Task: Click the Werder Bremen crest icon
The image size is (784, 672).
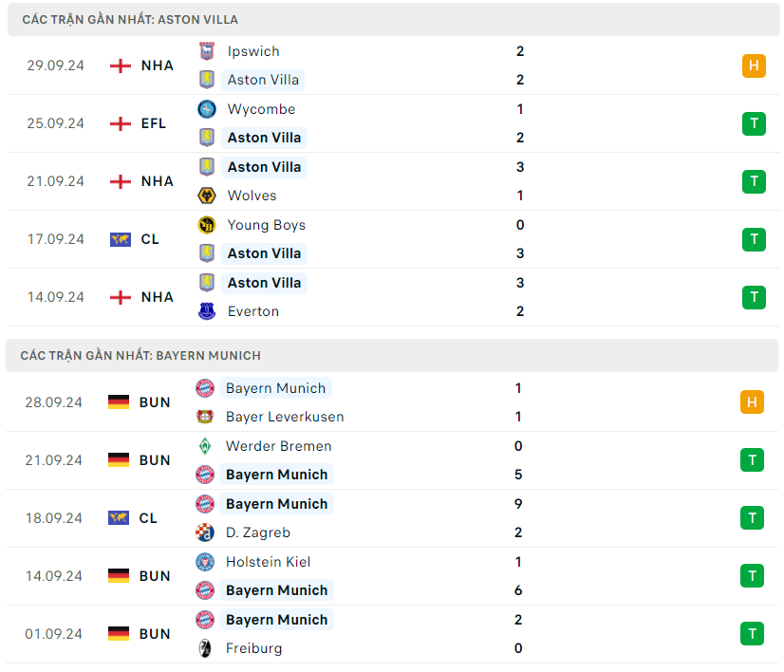Action: tap(204, 446)
